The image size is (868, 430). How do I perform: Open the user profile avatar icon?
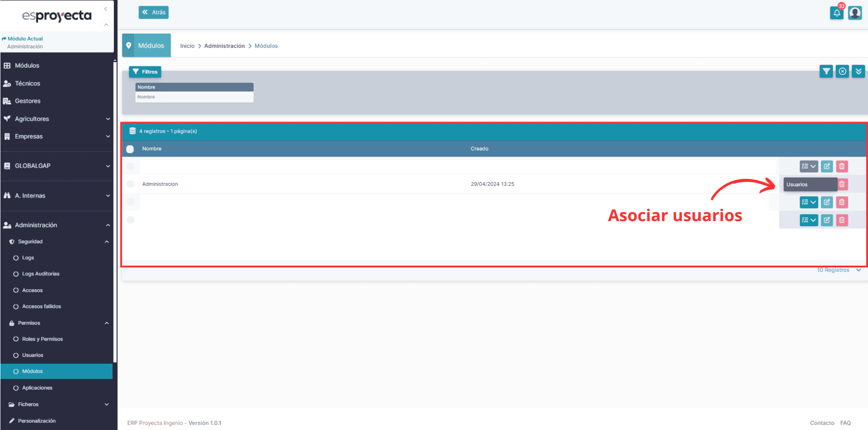855,13
